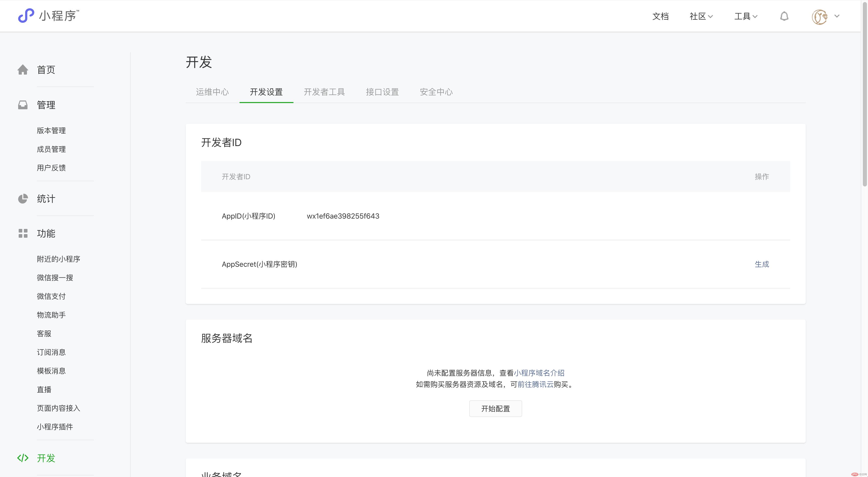Image resolution: width=868 pixels, height=477 pixels.
Task: Open 微信支付 in the sidebar
Action: coord(51,296)
